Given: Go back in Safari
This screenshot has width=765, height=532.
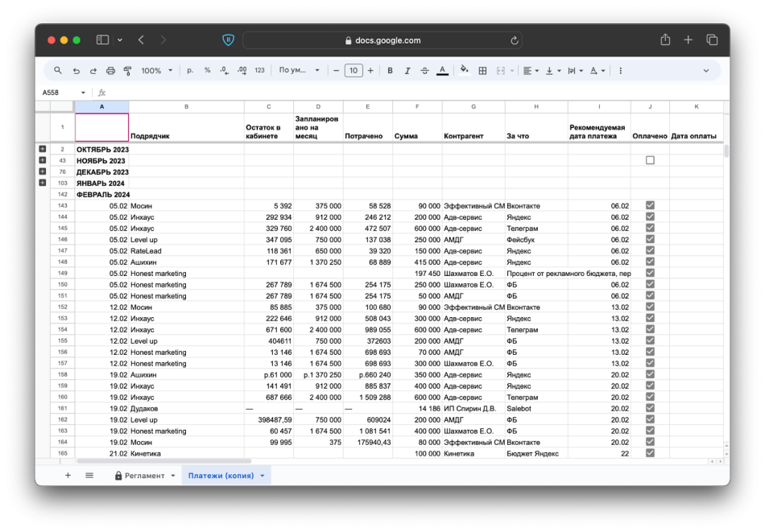Looking at the screenshot, I should [141, 40].
